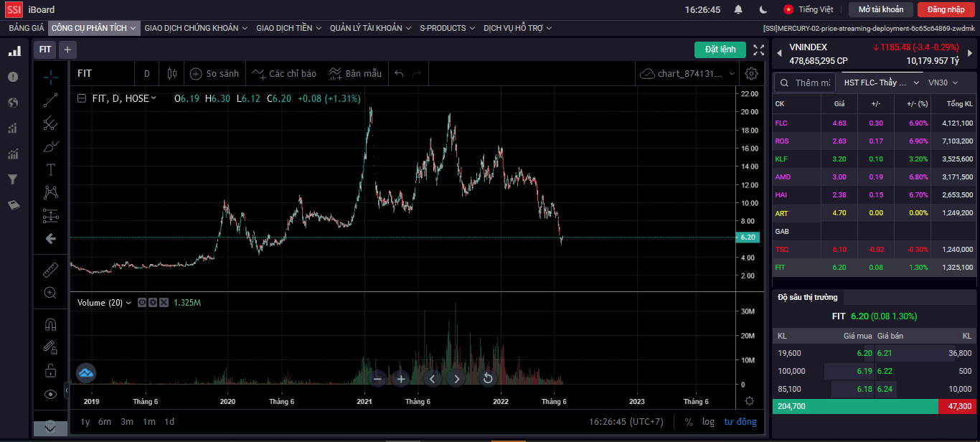Select the crosshair cursor tool

click(x=50, y=77)
